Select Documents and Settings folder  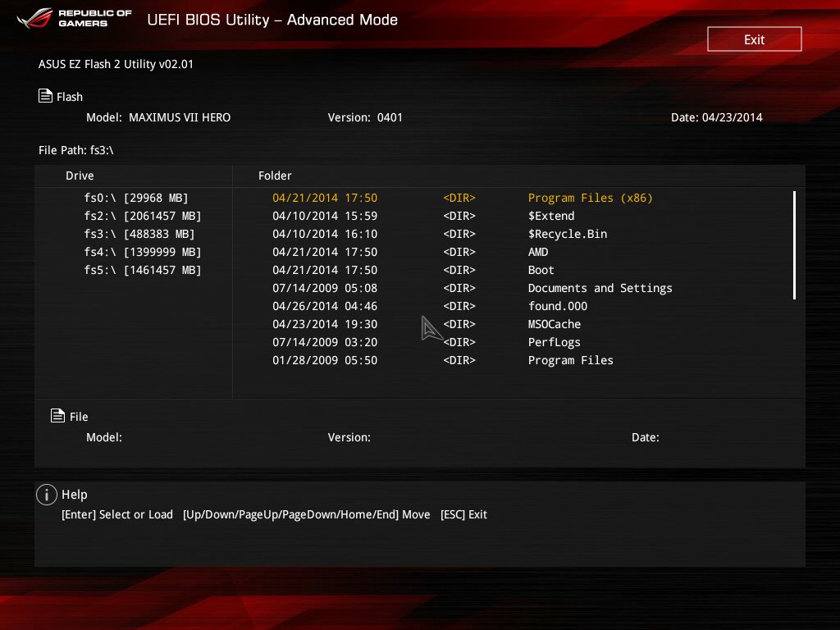(x=600, y=288)
